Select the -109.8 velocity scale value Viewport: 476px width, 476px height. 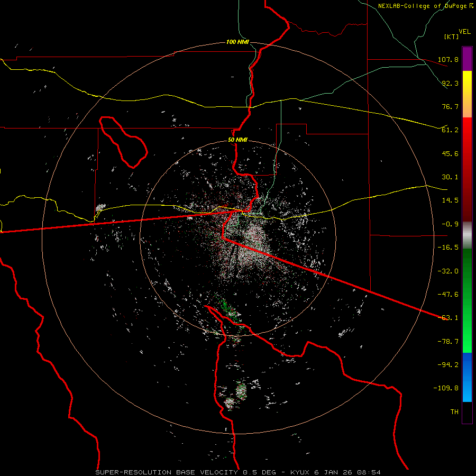(446, 388)
